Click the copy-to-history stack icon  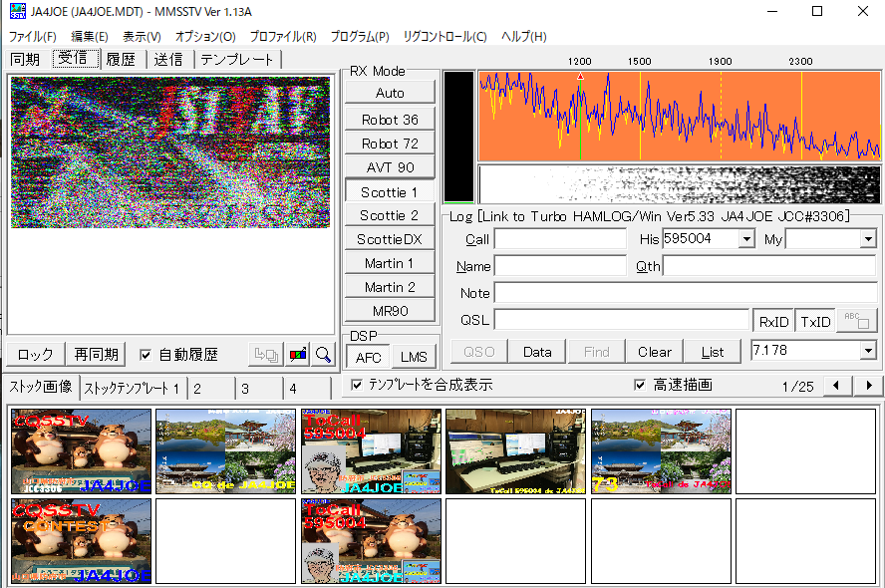tap(266, 355)
